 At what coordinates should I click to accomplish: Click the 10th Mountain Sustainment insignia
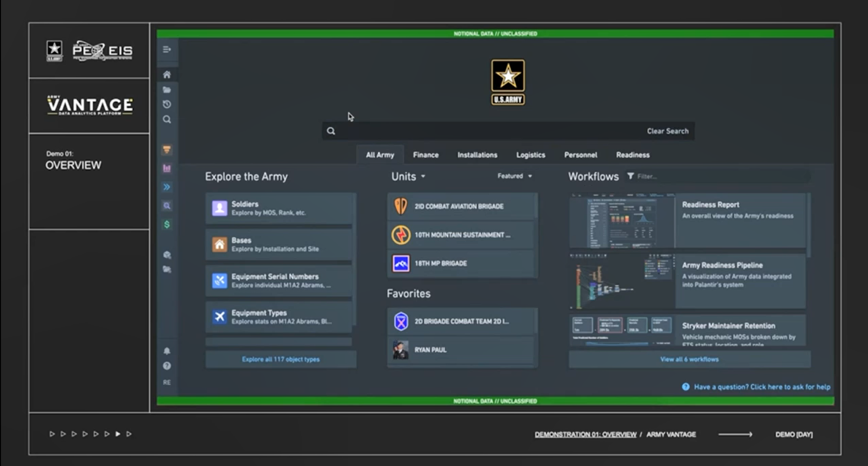coord(401,235)
